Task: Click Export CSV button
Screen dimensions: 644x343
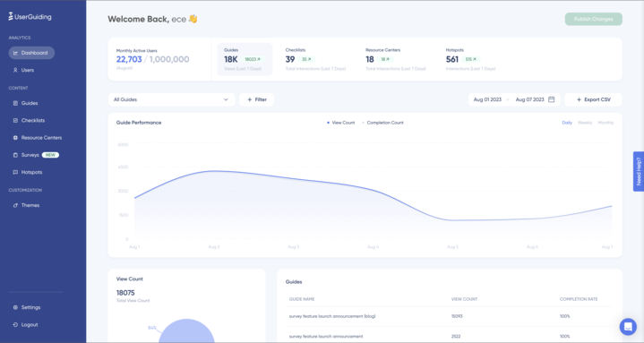Action: click(x=594, y=99)
